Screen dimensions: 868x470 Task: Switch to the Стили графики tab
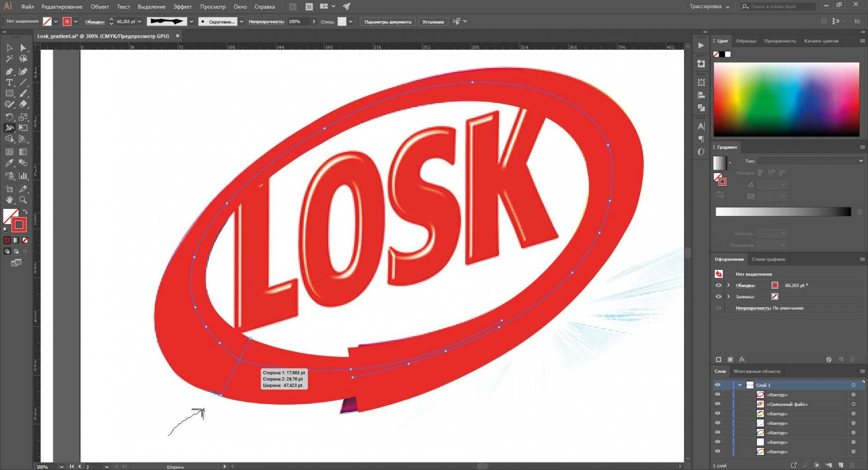768,259
